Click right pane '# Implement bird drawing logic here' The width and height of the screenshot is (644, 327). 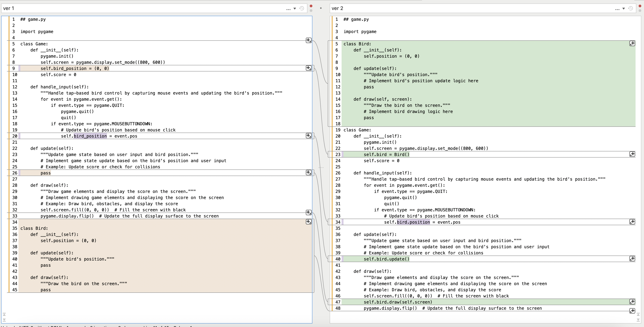click(x=408, y=111)
